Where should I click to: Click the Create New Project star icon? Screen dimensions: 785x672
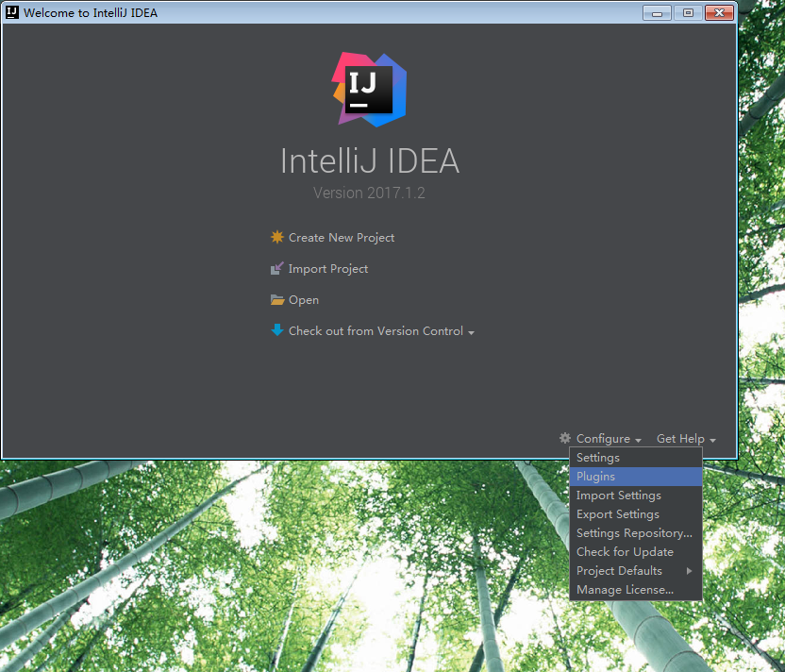tap(276, 237)
